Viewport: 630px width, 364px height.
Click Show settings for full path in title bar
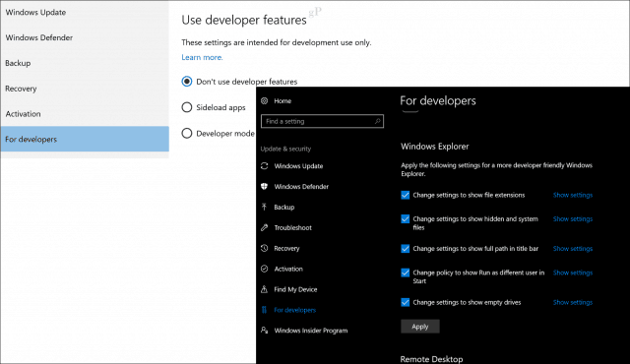573,249
